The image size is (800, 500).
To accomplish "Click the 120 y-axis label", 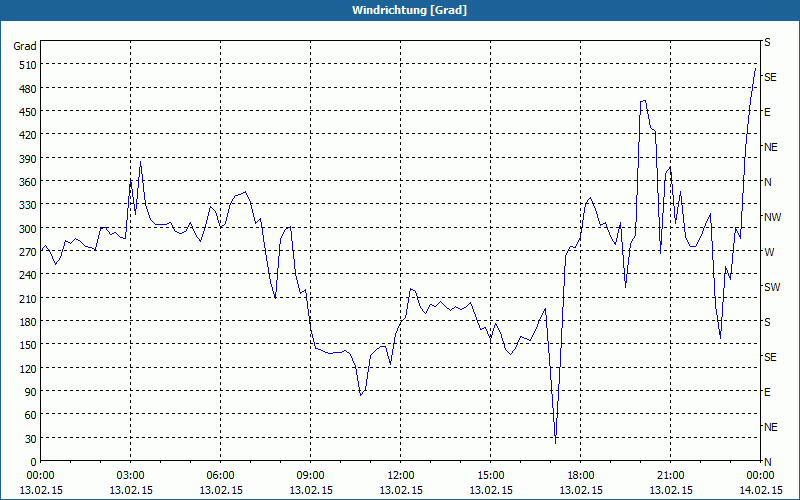I will (28, 368).
